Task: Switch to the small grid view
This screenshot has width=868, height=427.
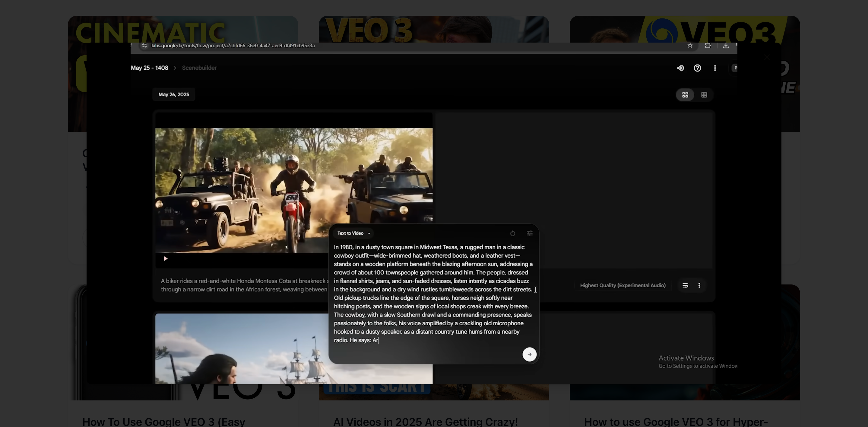Action: 704,95
